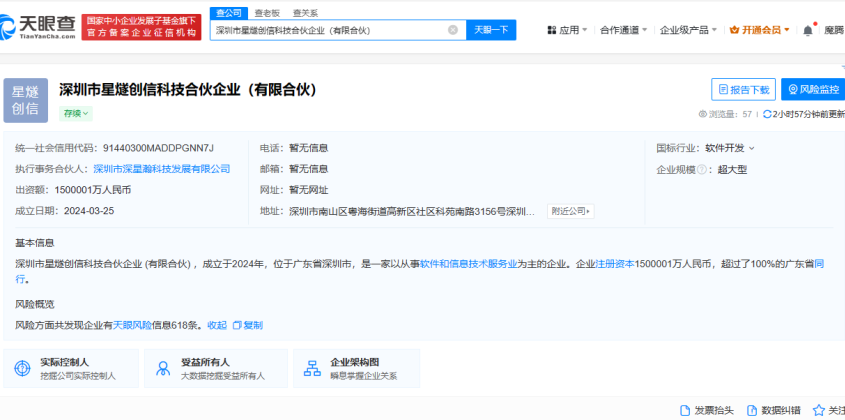Click the 超大型 enterprise scale value
This screenshot has width=845, height=420.
tap(732, 170)
